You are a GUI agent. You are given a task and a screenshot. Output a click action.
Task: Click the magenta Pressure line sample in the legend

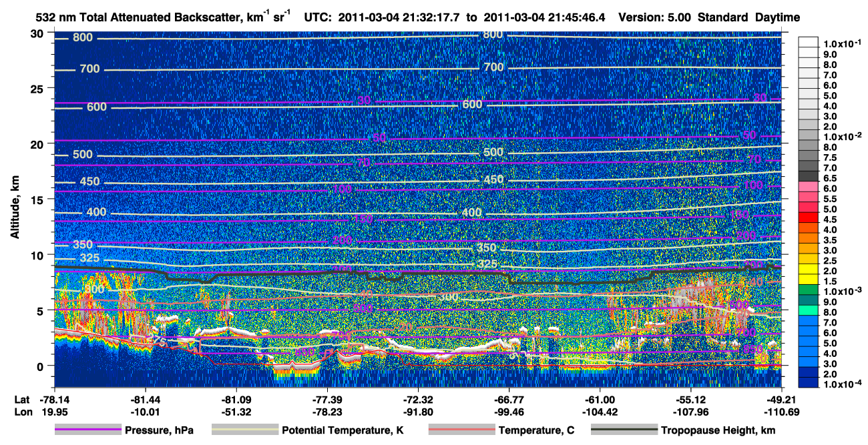[87, 430]
